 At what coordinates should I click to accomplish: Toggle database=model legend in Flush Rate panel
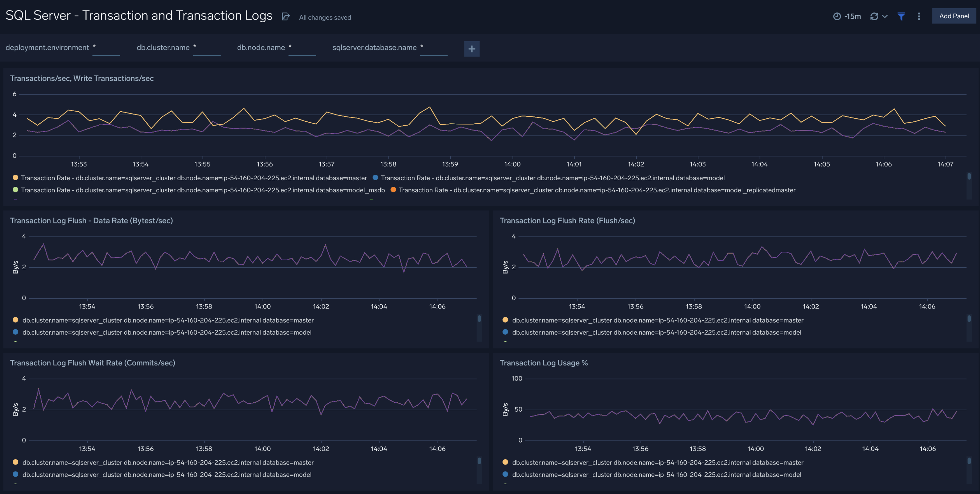point(652,332)
